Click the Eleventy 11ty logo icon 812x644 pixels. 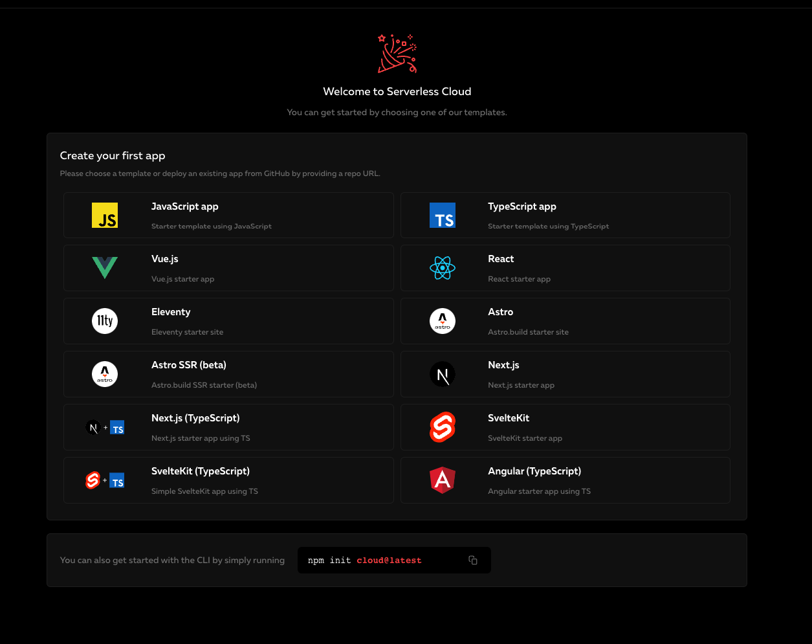click(x=105, y=320)
